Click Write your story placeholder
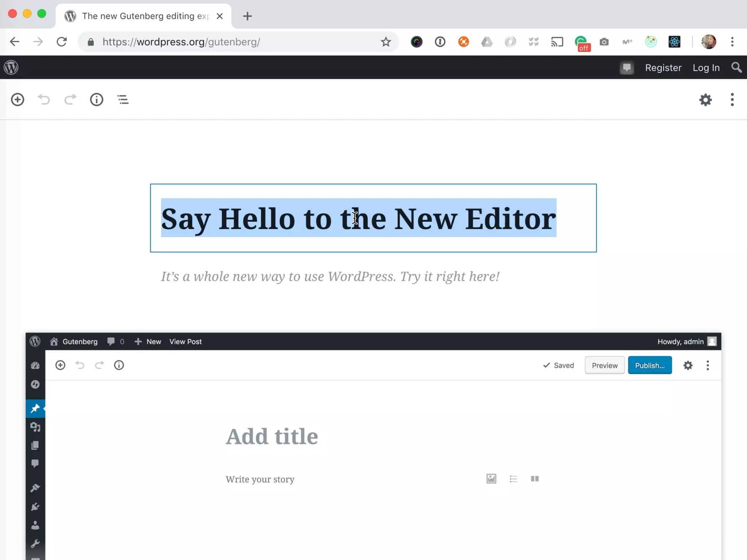The height and width of the screenshot is (560, 747). click(x=260, y=479)
